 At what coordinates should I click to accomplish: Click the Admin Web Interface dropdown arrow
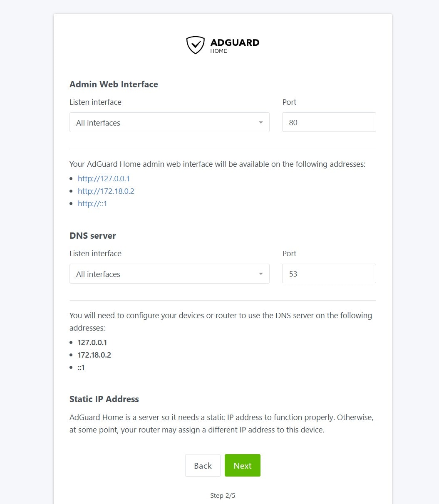click(x=261, y=123)
